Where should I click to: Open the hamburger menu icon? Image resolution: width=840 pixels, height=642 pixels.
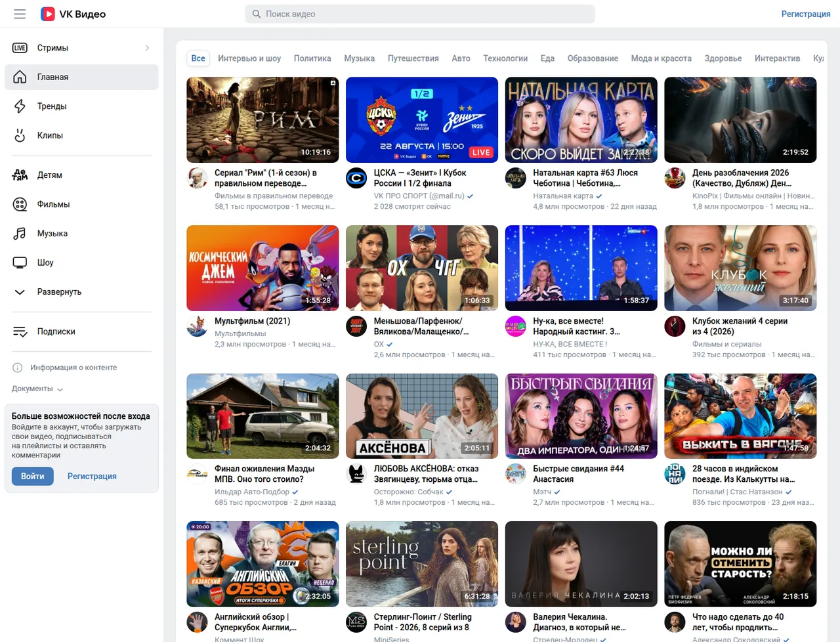point(20,14)
